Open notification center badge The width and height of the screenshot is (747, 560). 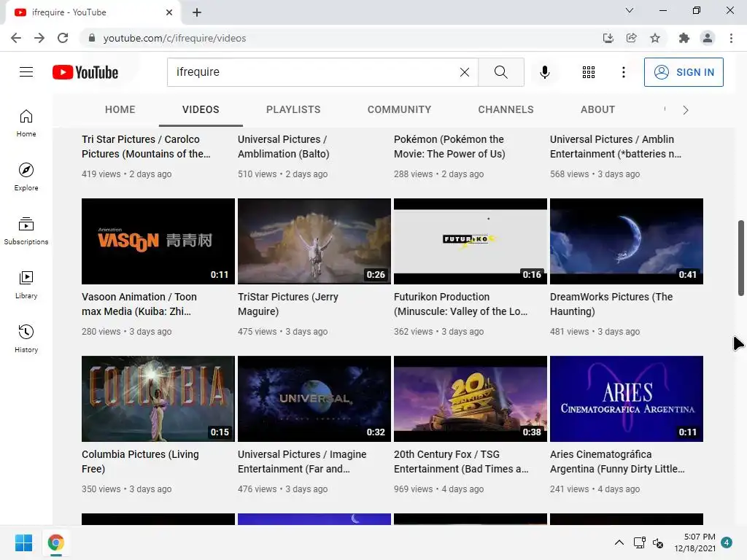[x=727, y=542]
